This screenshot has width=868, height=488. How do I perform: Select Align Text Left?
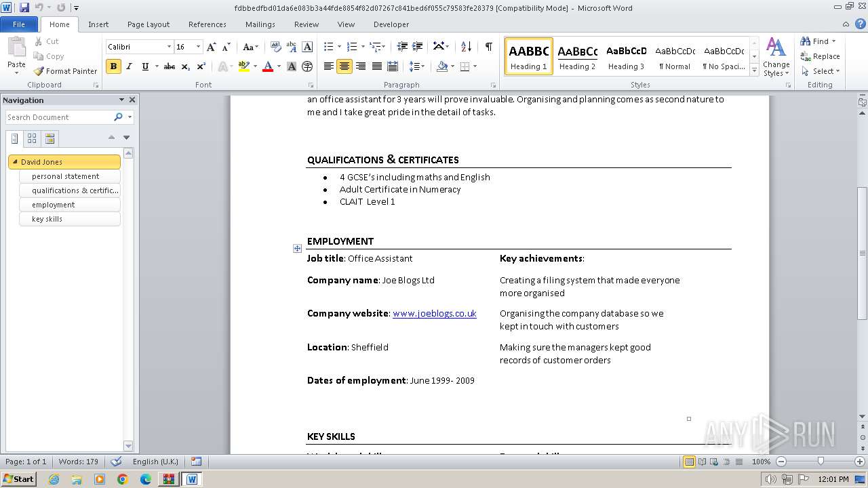329,66
